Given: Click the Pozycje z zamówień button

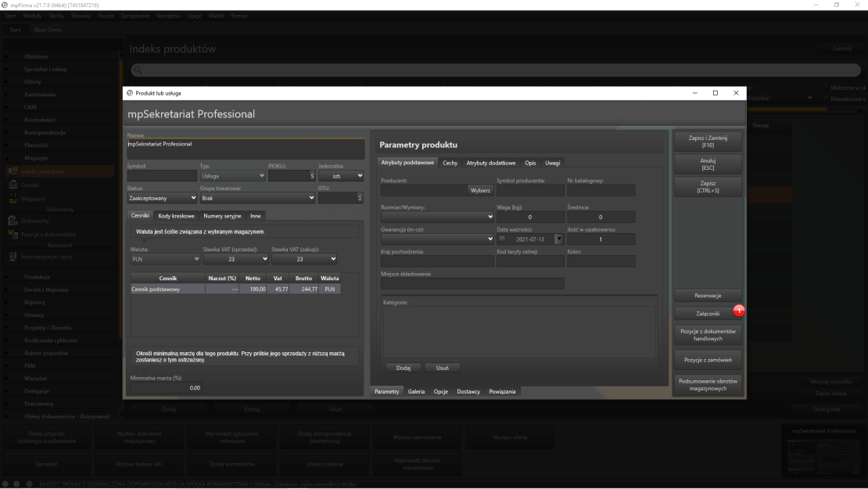Looking at the screenshot, I should point(708,360).
